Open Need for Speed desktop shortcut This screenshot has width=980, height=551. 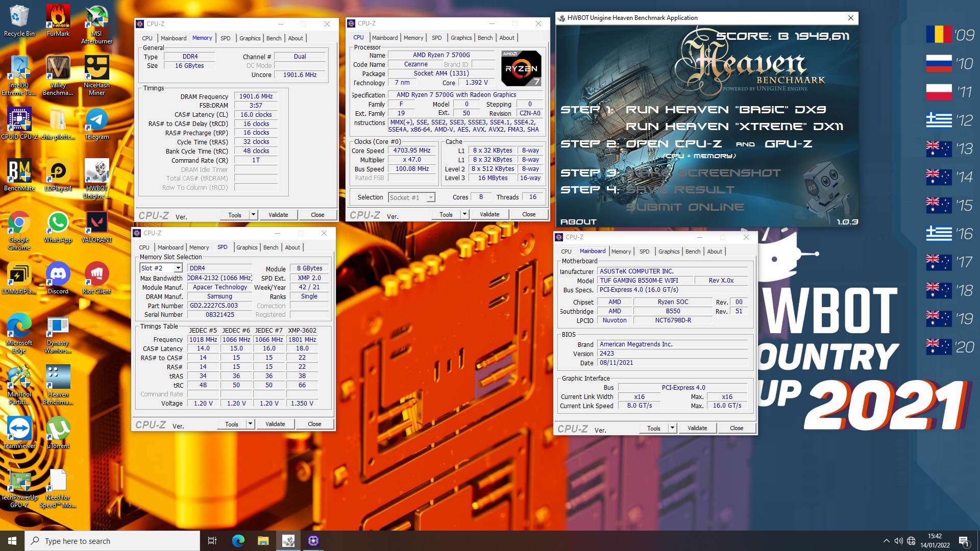click(58, 488)
